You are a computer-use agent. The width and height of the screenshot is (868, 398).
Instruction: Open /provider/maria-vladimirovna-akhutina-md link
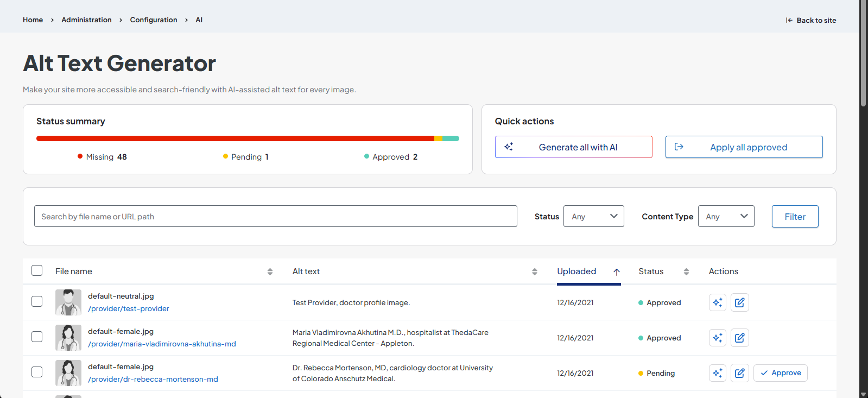pos(162,344)
